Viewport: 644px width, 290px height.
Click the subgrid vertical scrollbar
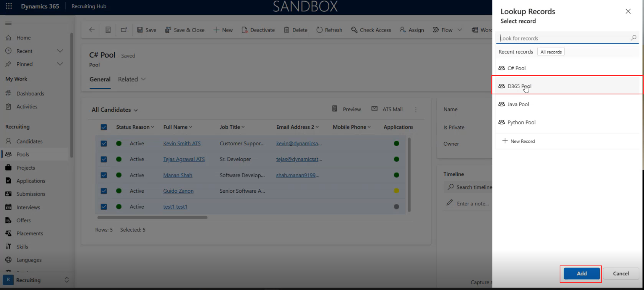409,174
